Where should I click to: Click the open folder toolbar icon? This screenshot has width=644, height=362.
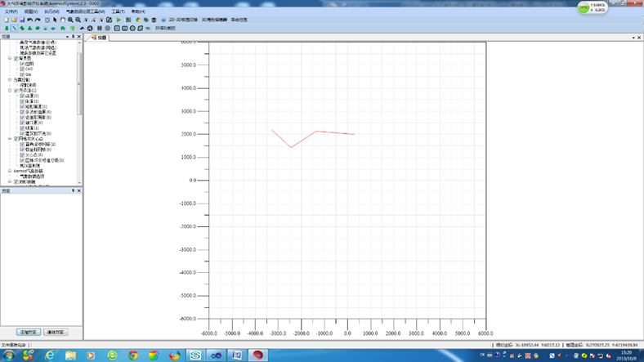(14, 20)
